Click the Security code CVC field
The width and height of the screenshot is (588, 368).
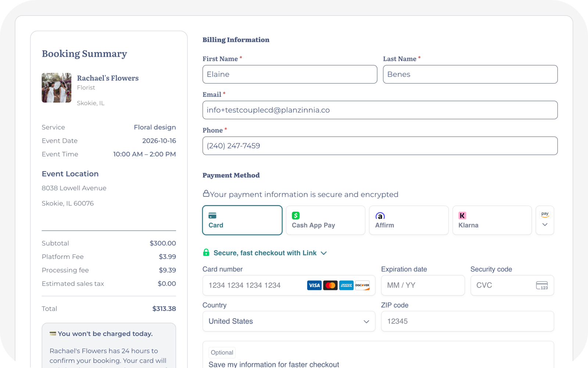[512, 285]
